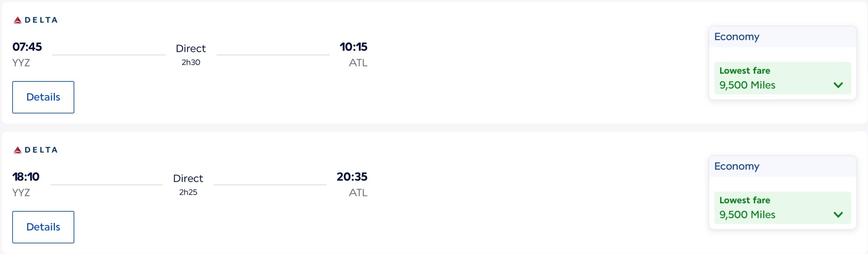Screen dimensions: 868x254
Task: Click the Direct label above 2h25
Action: coord(188,178)
